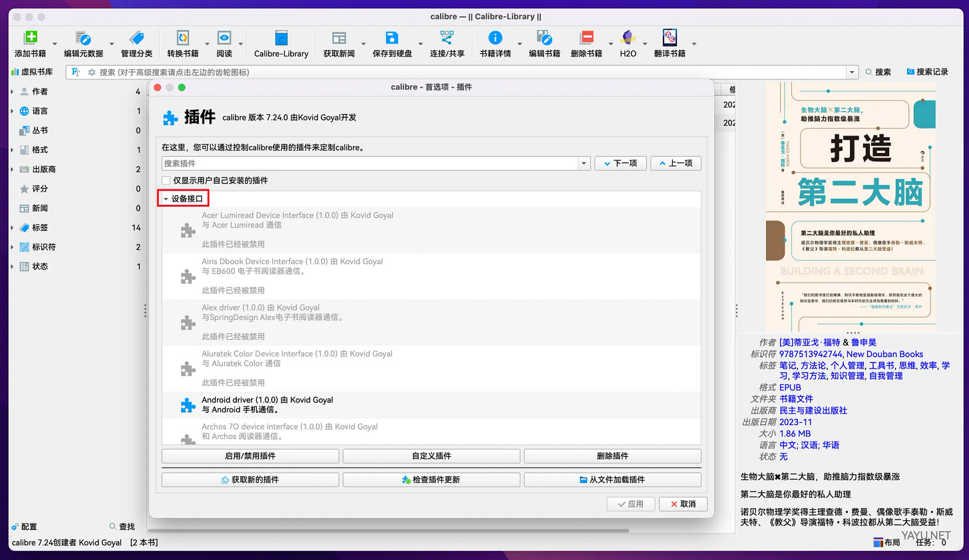
Task: Expand the 出版商 category
Action: (13, 170)
